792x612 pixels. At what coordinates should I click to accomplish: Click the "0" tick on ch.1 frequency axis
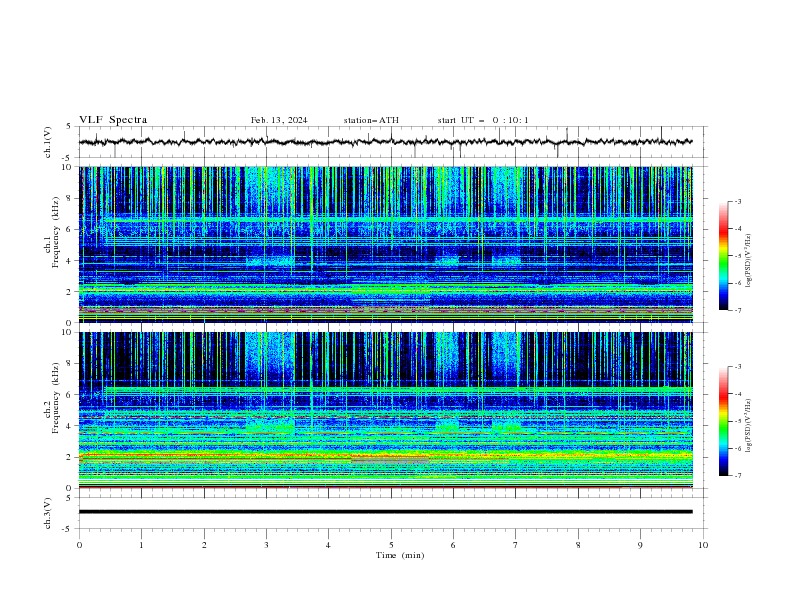(x=69, y=323)
